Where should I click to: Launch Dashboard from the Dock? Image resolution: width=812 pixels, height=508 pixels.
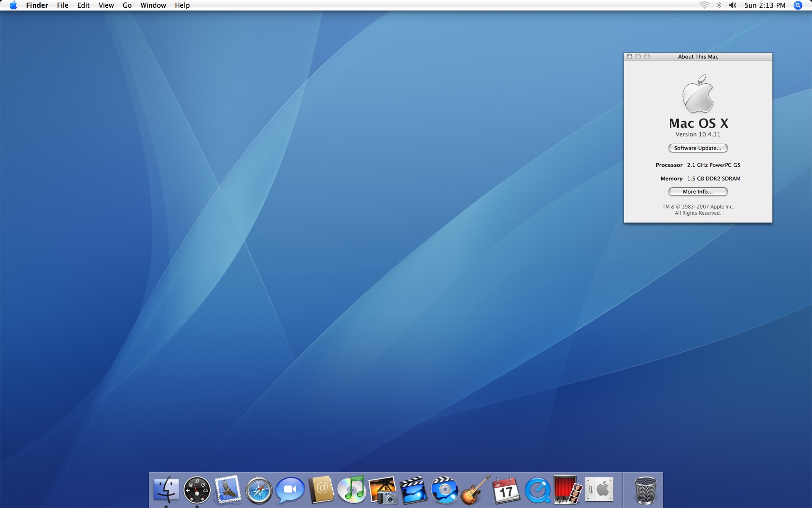[197, 490]
